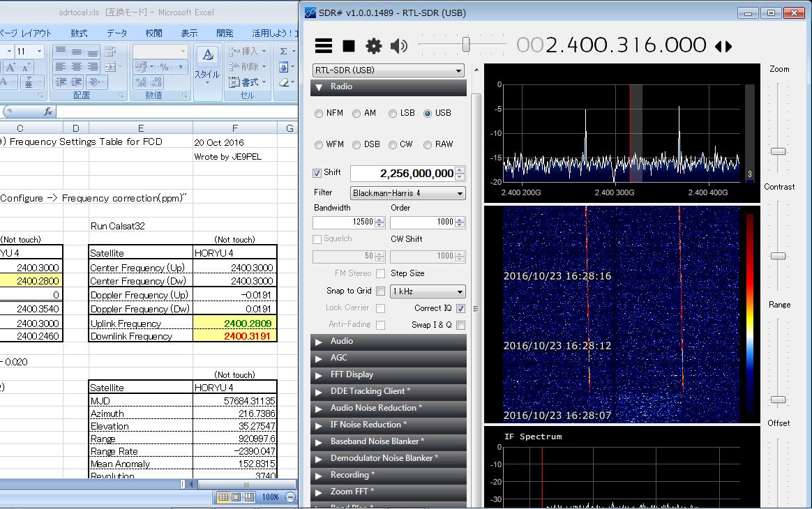This screenshot has height=509, width=812.
Task: Switch Excel to Page Break Preview icon
Action: coord(249,497)
